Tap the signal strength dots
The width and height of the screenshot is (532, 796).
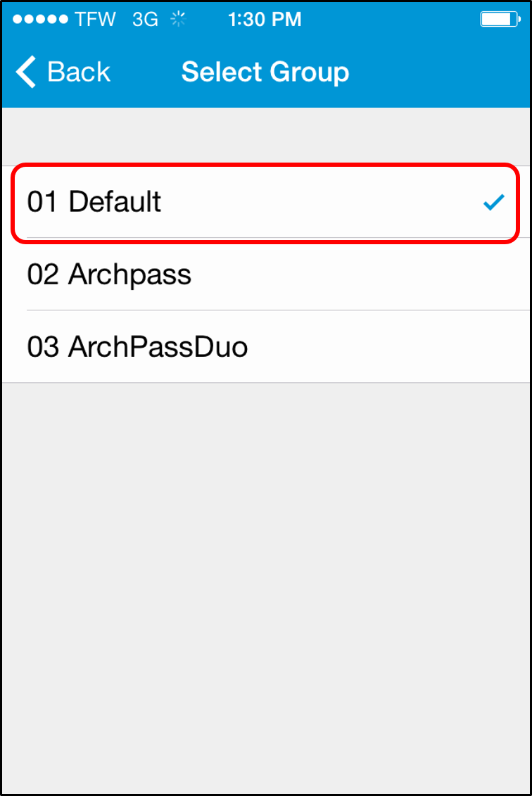[40, 19]
